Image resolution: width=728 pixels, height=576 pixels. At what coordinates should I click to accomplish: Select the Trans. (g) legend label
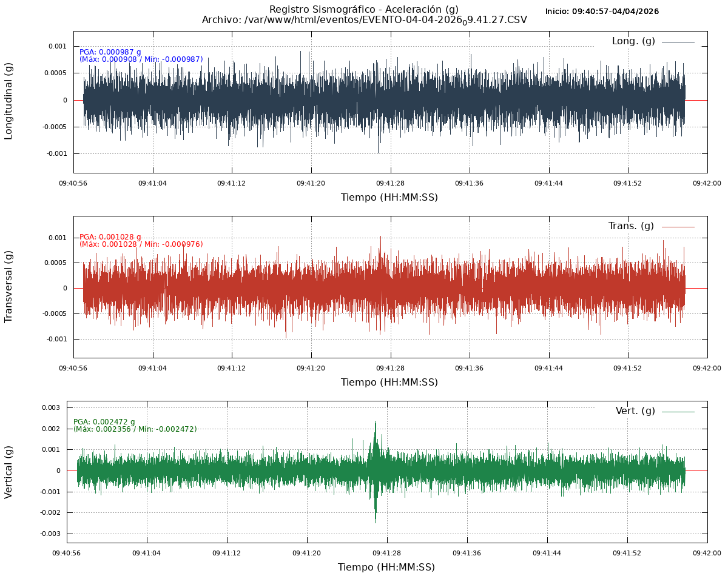pyautogui.click(x=631, y=226)
